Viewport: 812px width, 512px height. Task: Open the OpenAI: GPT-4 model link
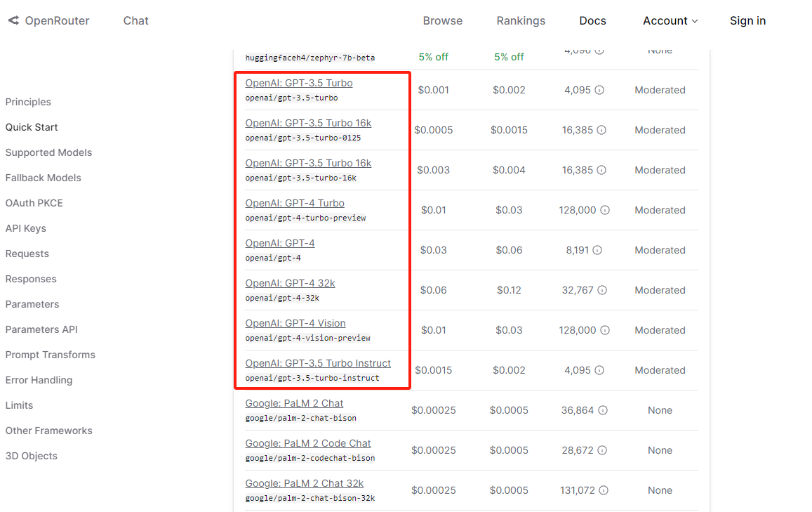click(x=279, y=243)
